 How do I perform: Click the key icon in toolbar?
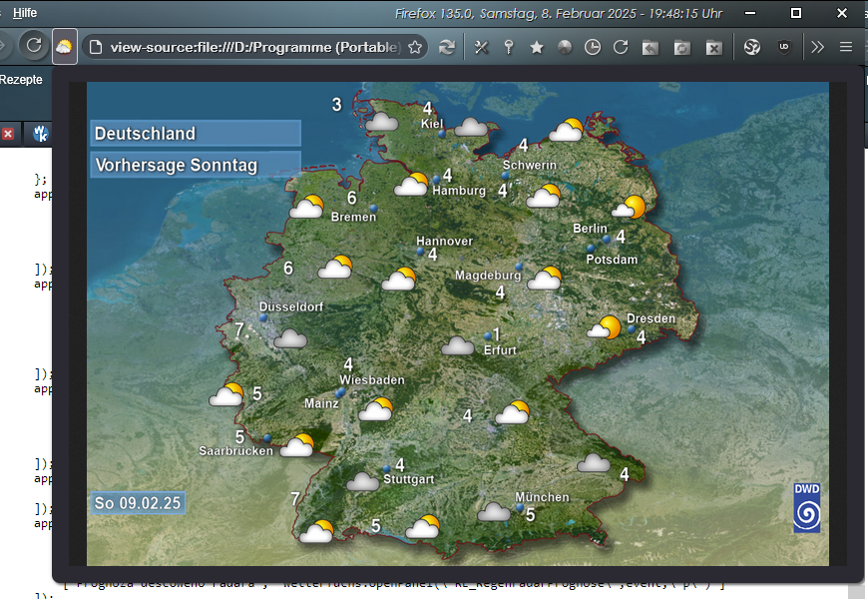point(509,47)
